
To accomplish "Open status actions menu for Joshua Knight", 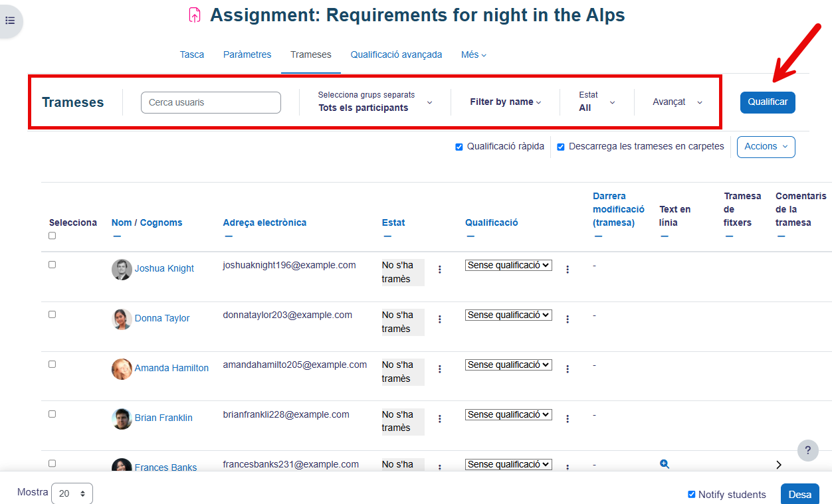I will (440, 270).
